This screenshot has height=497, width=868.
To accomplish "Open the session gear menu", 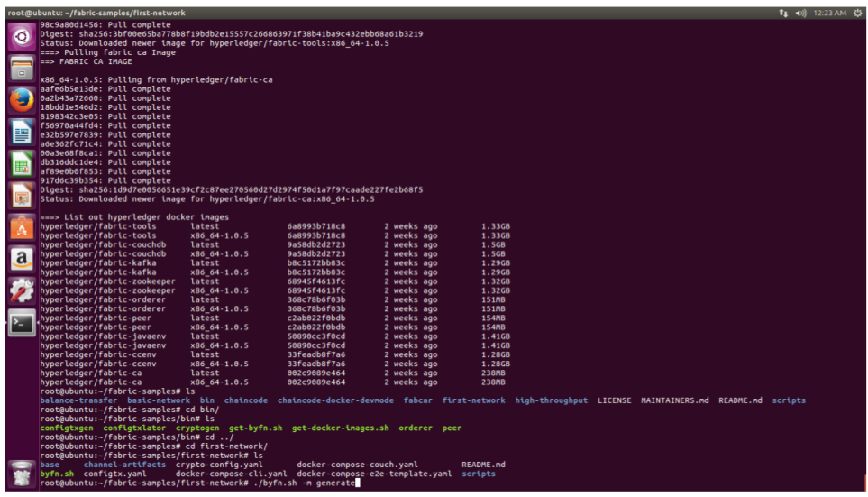I will (857, 13).
